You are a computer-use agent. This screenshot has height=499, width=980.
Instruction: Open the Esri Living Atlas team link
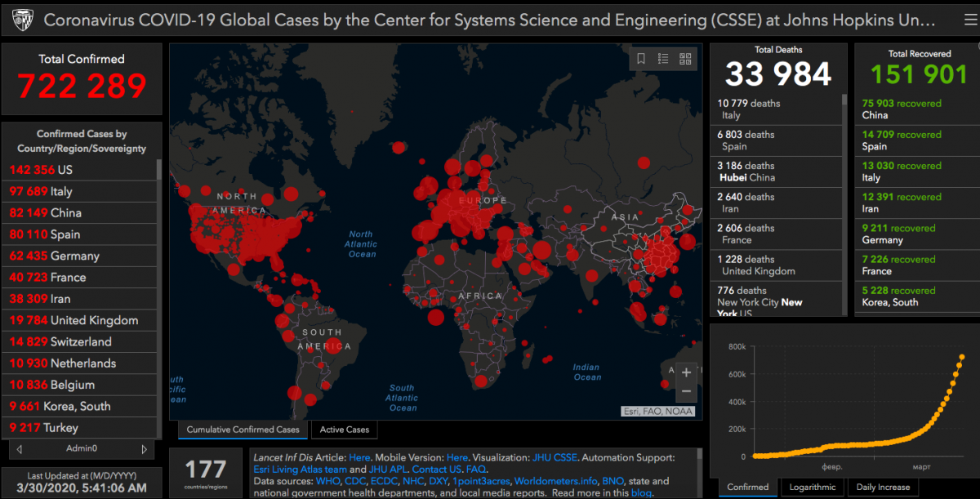300,470
